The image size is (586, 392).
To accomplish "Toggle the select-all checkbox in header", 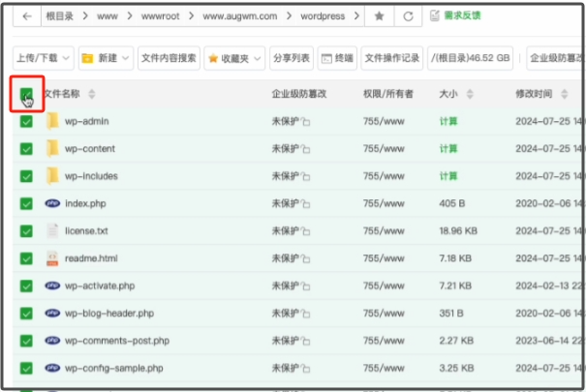I will [26, 94].
